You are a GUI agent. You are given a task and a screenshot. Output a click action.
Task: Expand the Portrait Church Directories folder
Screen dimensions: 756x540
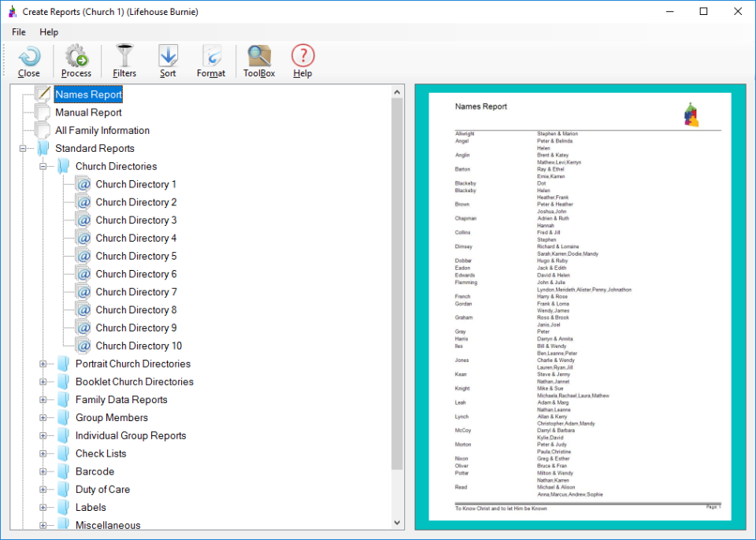coord(44,364)
